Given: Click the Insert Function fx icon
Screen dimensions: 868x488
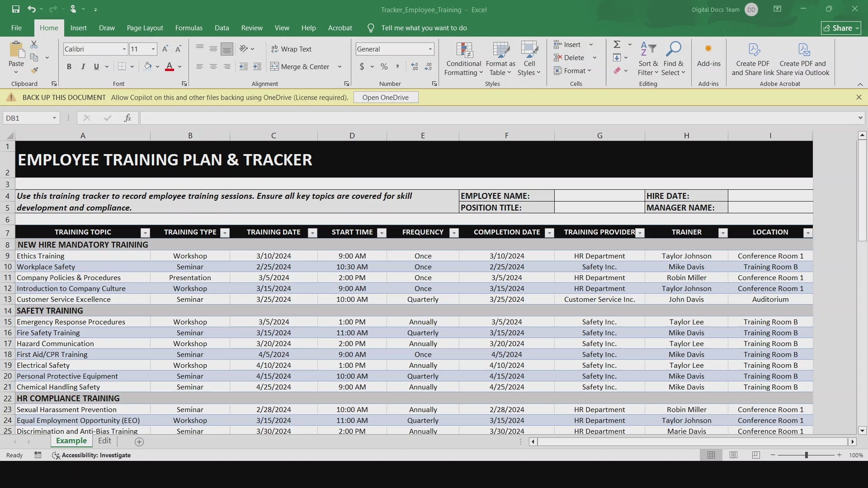Looking at the screenshot, I should pyautogui.click(x=127, y=118).
